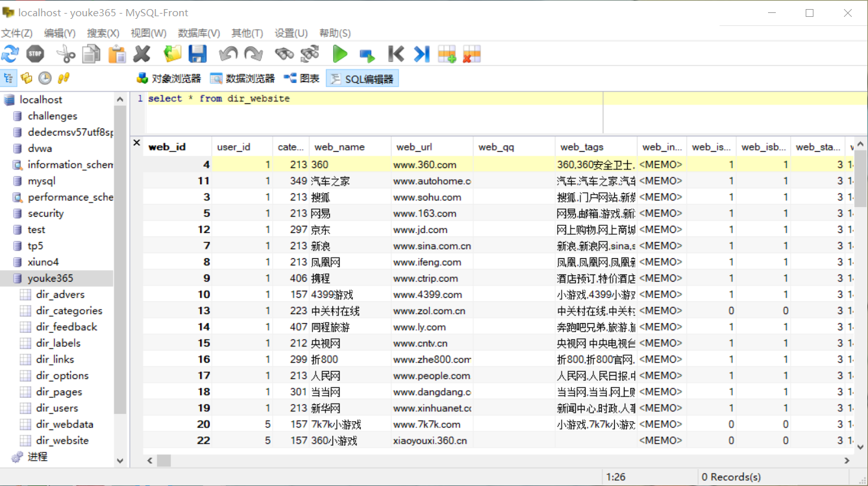The image size is (868, 486).
Task: Open the 其他(T) menu
Action: pyautogui.click(x=247, y=33)
